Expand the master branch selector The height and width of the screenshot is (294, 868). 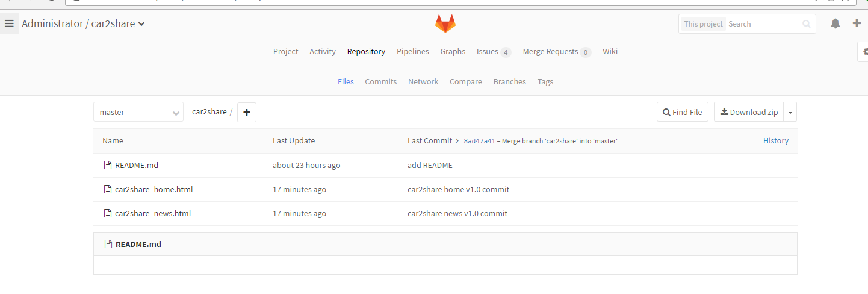pos(138,112)
